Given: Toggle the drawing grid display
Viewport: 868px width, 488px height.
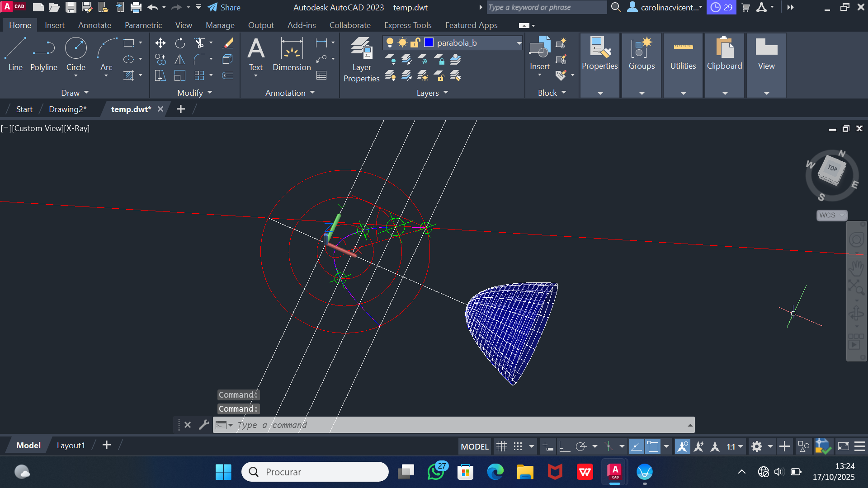Looking at the screenshot, I should tap(501, 447).
